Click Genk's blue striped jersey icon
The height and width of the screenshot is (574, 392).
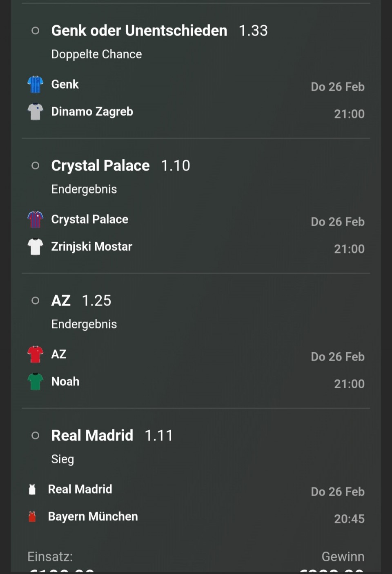click(36, 85)
